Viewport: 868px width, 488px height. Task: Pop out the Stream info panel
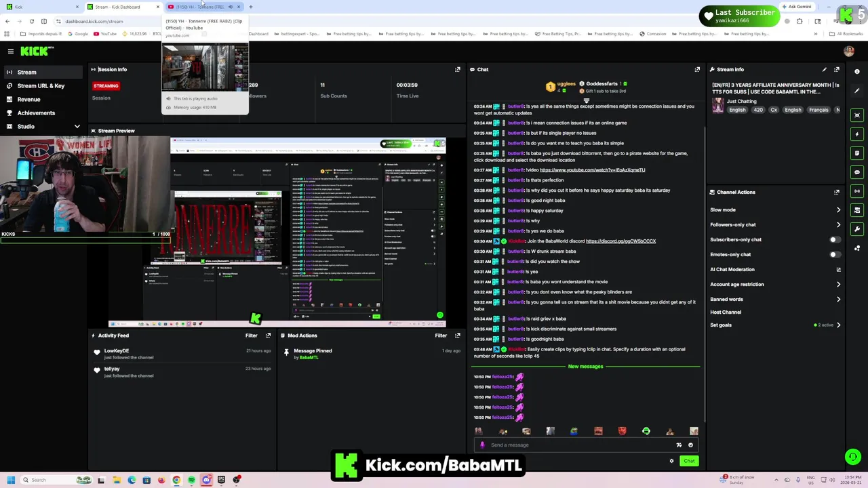click(837, 69)
